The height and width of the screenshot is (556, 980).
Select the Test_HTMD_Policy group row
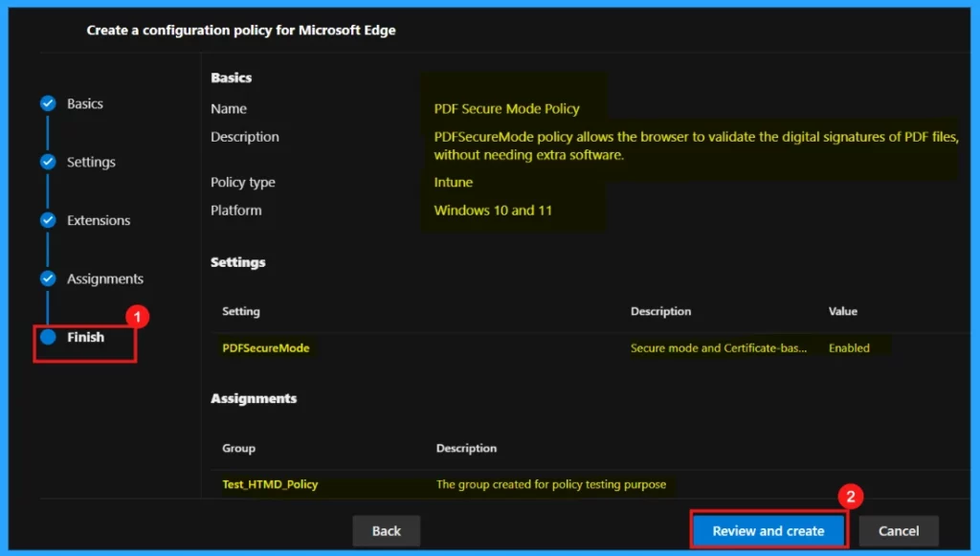(590, 484)
